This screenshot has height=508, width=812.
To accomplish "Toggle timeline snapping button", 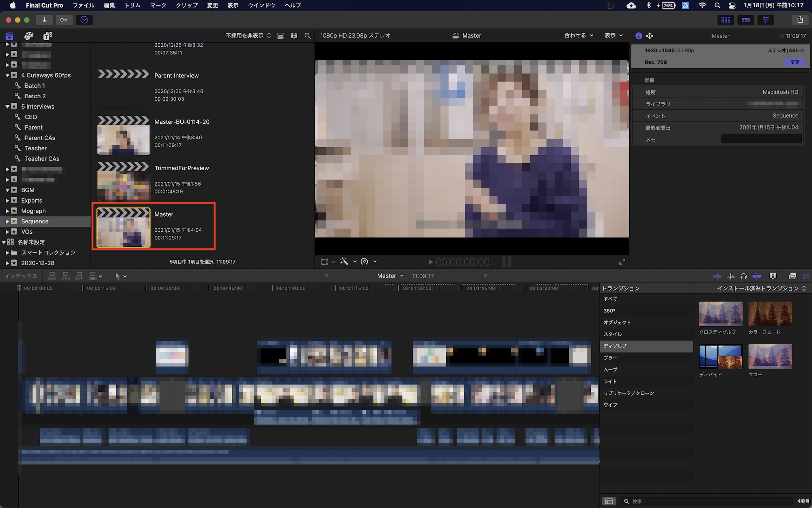I will (x=757, y=276).
